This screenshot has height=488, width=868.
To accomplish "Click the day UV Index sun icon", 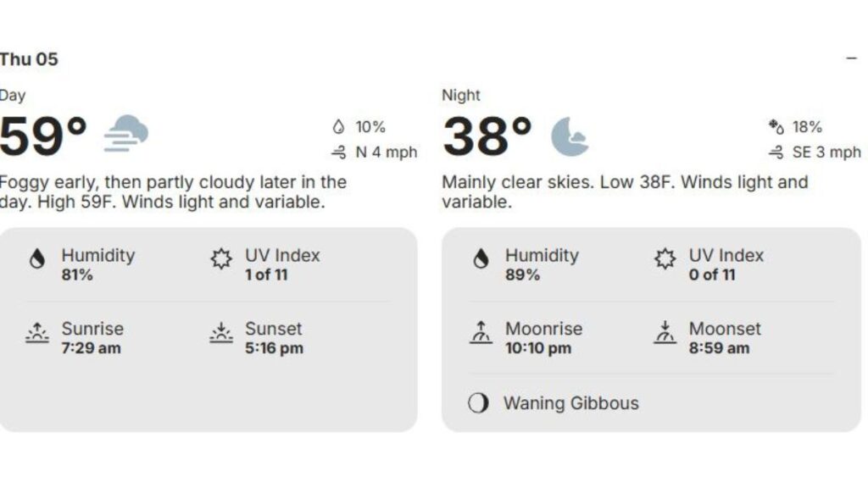I will pos(221,259).
